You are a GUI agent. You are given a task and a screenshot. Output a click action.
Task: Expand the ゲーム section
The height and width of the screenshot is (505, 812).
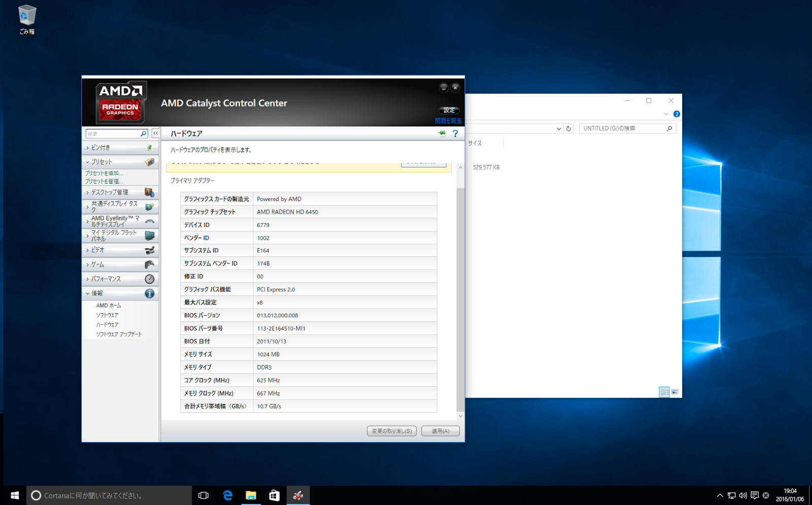(88, 264)
